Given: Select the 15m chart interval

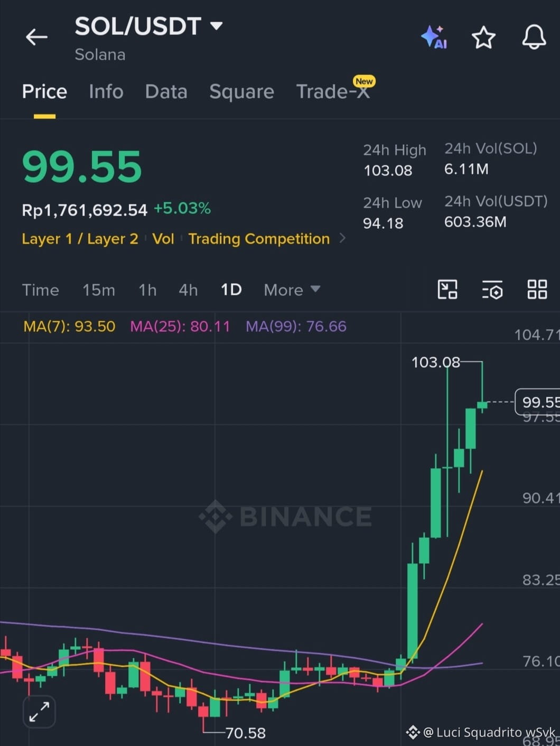Looking at the screenshot, I should pyautogui.click(x=99, y=290).
